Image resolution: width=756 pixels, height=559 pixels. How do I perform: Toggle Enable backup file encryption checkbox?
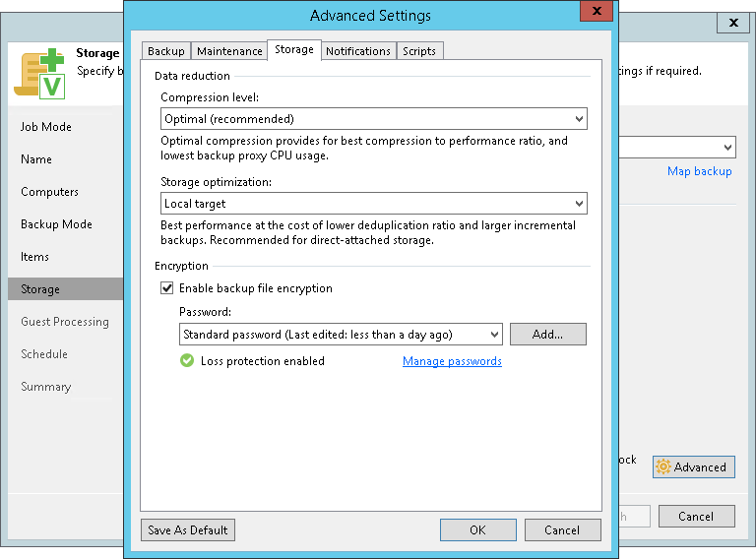click(167, 288)
